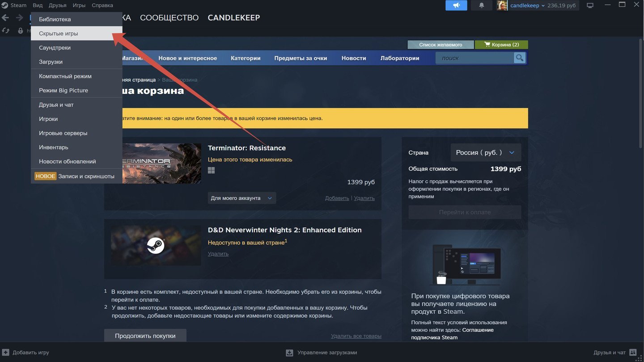The image size is (644, 362).
Task: Open the downloads manager icon
Action: tap(289, 353)
